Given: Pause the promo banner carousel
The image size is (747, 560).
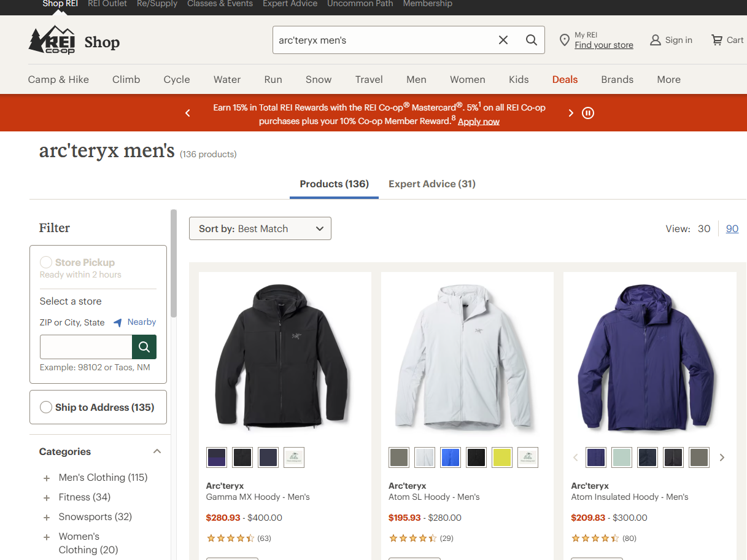Looking at the screenshot, I should tap(588, 113).
